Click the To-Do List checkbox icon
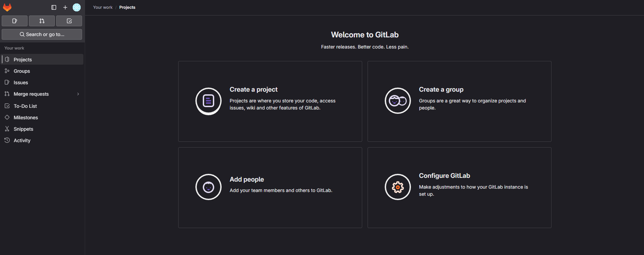This screenshot has width=644, height=255. coord(7,106)
